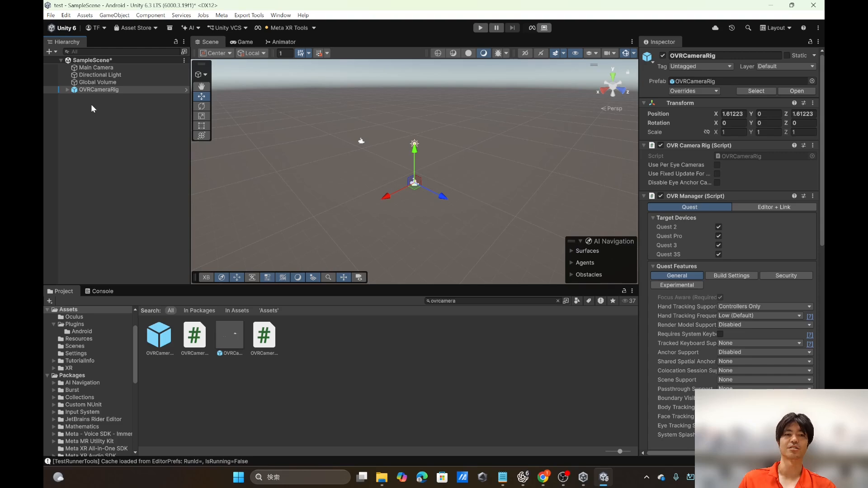Uncheck the Quest Pro target device
Screen dimensions: 868x488
click(718, 236)
